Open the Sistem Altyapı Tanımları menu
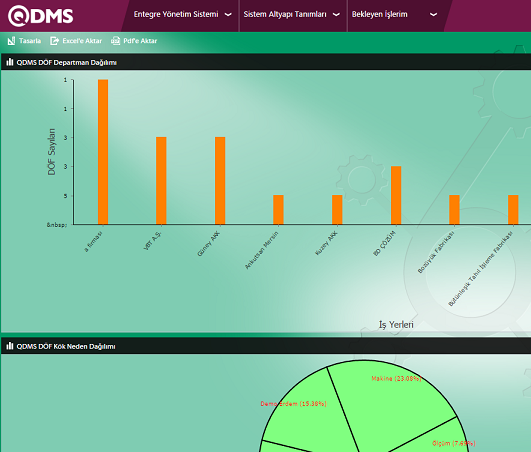 (x=285, y=14)
